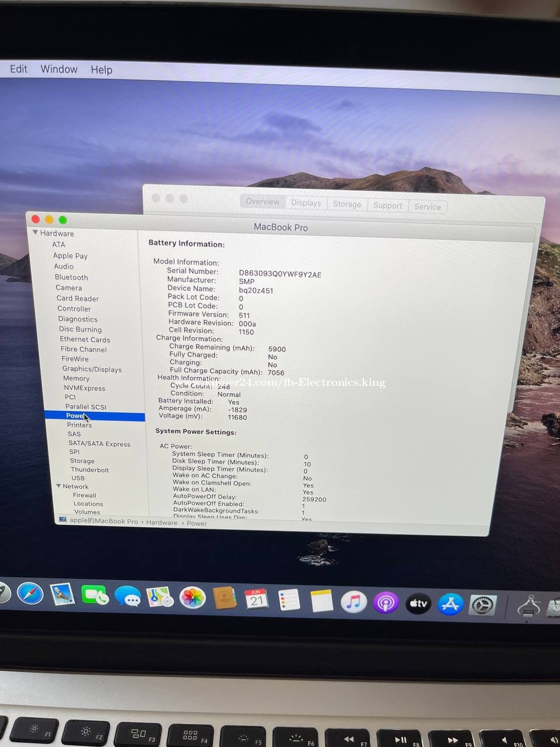Select Controller in the Hardware list
The image size is (560, 747).
pyautogui.click(x=74, y=309)
